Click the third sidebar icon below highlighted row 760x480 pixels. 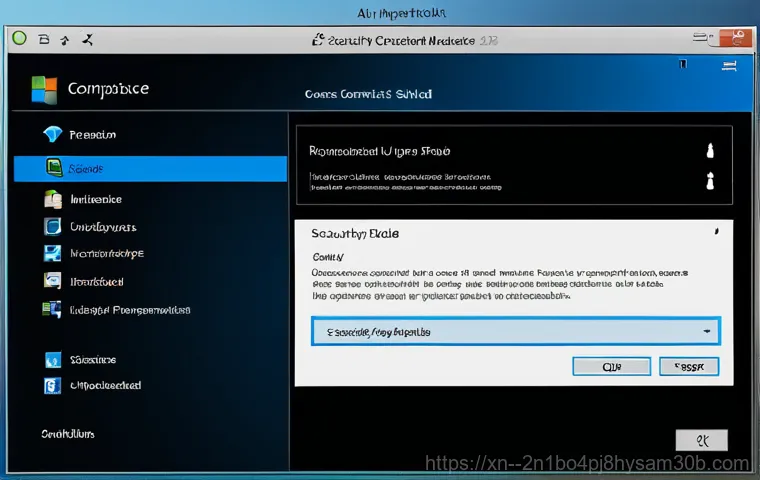tap(53, 254)
